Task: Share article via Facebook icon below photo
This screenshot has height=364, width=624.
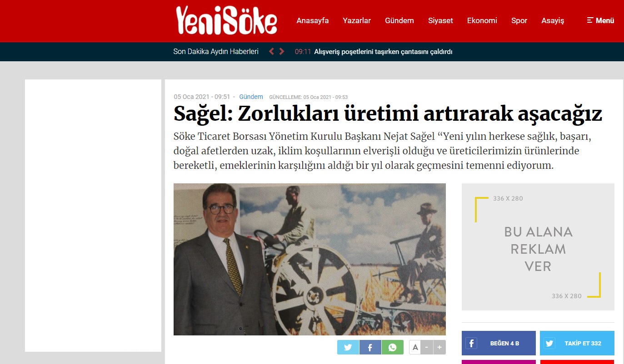Action: point(370,347)
